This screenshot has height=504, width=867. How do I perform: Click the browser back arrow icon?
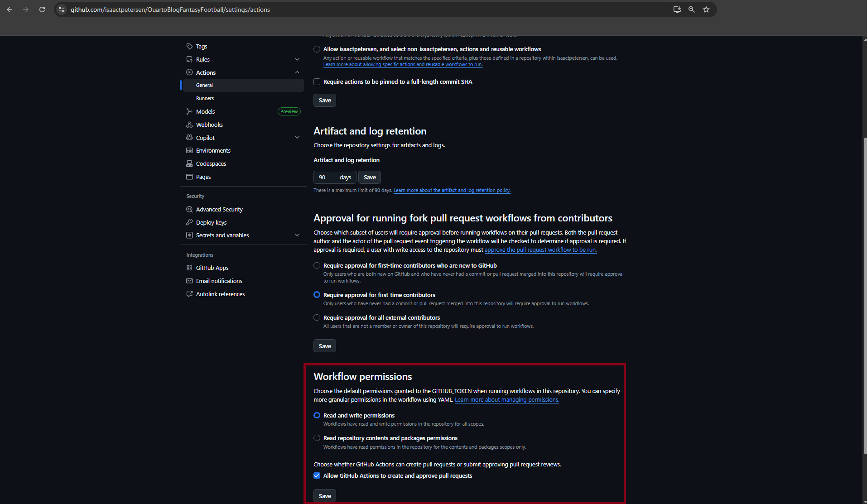click(10, 10)
